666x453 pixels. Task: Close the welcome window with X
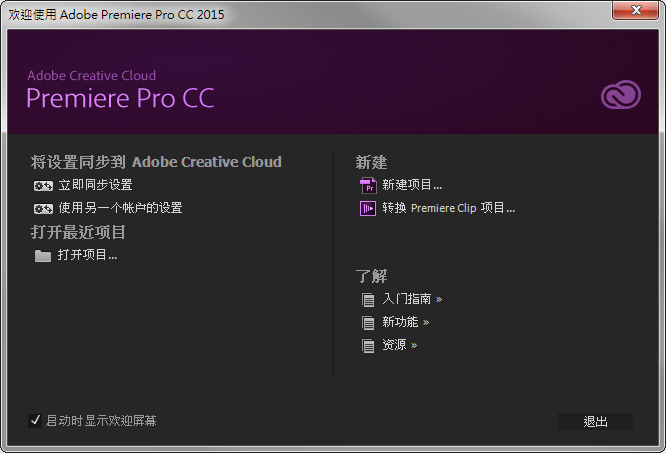635,10
